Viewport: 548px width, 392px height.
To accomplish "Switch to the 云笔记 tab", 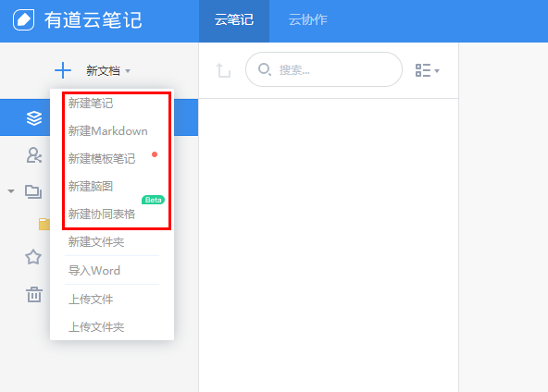I will tap(234, 20).
